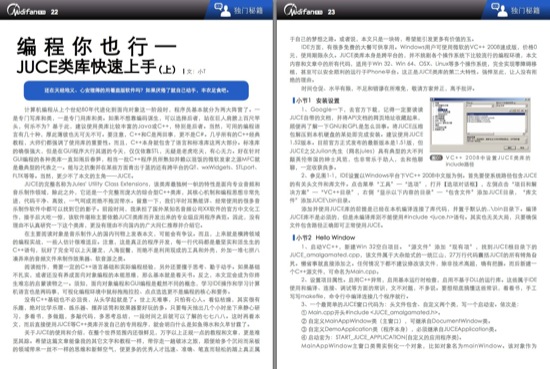This screenshot has height=369, width=550.
Task: Click the author credit 文: 小T
Action: click(x=195, y=71)
